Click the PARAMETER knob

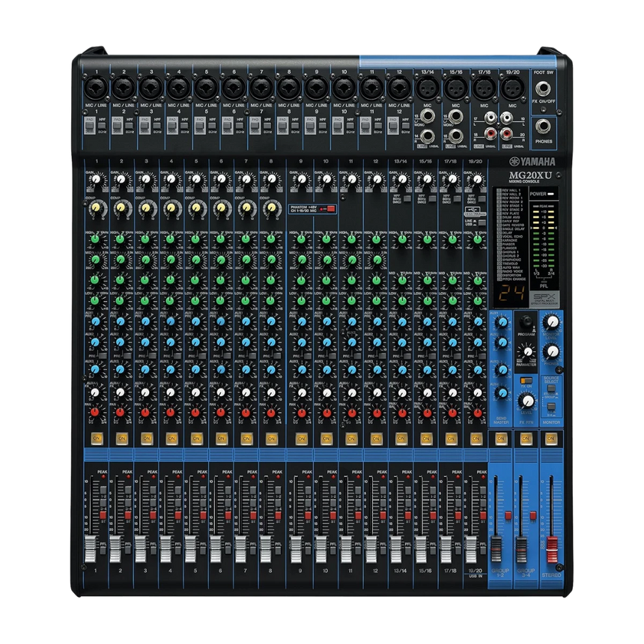coord(526,352)
